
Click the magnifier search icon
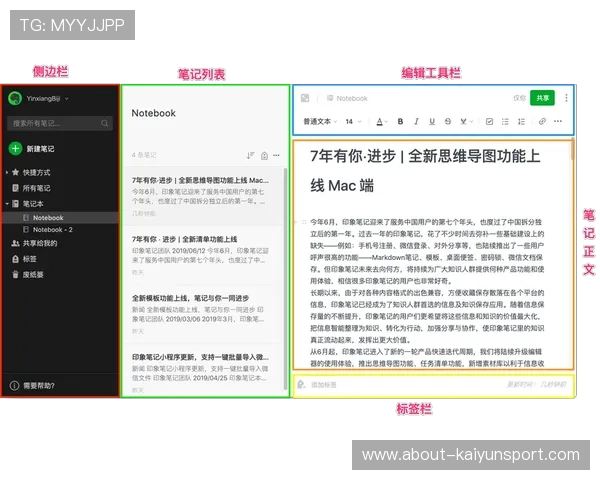[x=104, y=123]
